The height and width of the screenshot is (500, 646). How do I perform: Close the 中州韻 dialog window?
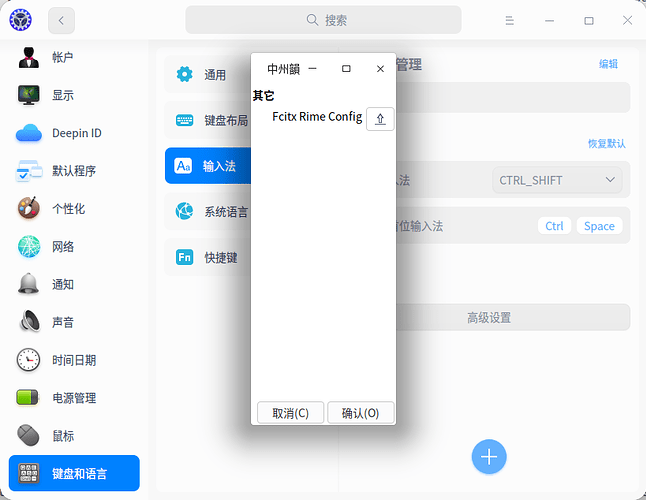tap(380, 69)
